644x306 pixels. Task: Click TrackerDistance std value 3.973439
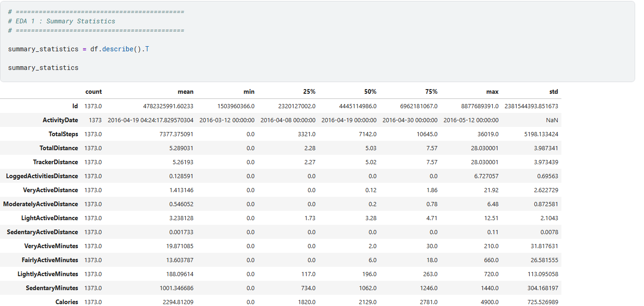546,162
